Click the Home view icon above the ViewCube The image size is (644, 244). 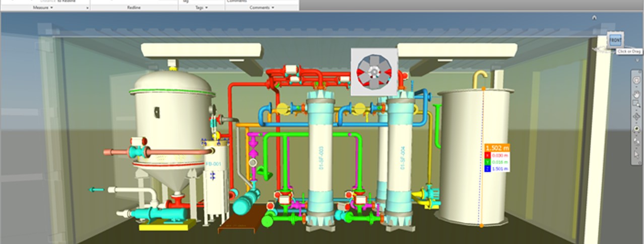click(x=594, y=17)
